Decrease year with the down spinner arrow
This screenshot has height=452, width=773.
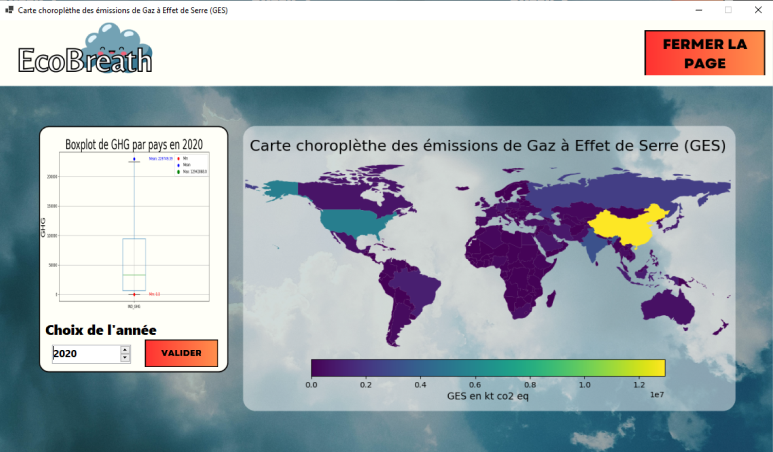125,358
